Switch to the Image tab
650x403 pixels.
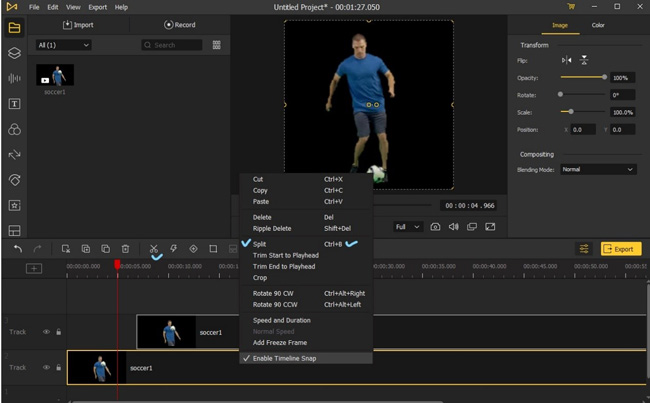tap(560, 25)
